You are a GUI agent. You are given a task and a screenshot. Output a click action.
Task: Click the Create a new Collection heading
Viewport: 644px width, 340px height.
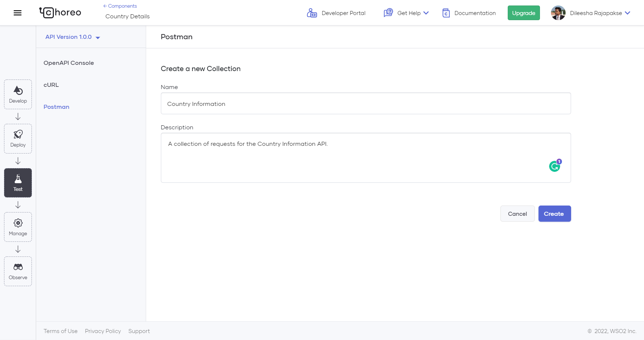tap(201, 69)
